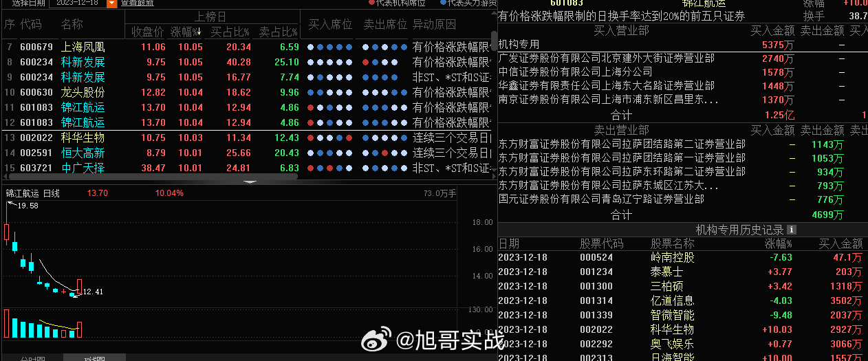868x361 pixels.
Task: Select 东方财富拉萨东环路第二证券营业部 row
Action: coord(682,172)
